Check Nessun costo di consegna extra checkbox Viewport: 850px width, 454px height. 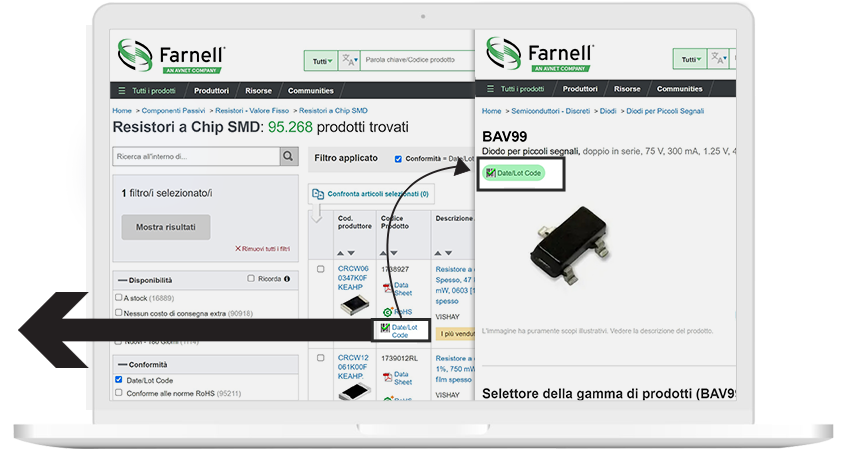coord(119,312)
